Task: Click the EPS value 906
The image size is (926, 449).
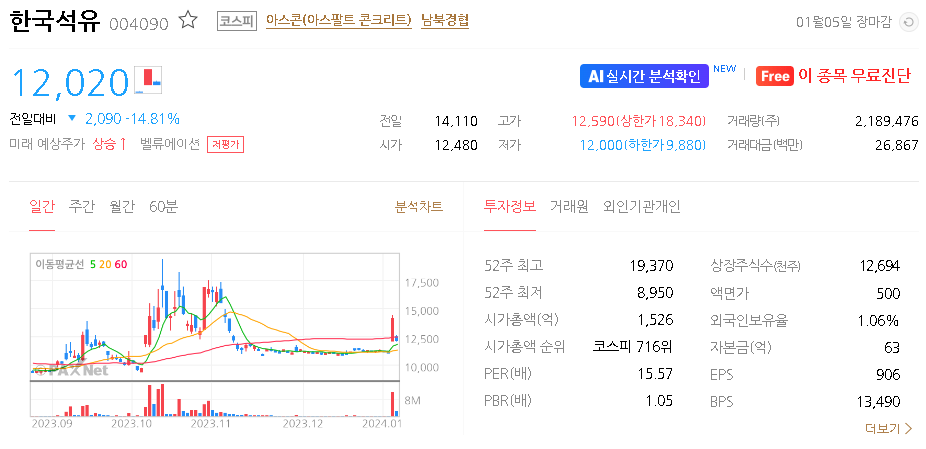Action: coord(889,374)
